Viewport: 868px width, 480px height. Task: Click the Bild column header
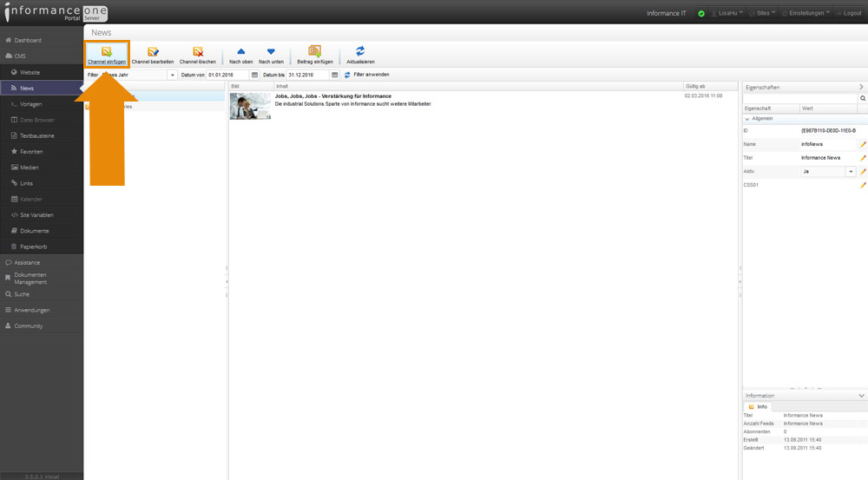point(252,87)
